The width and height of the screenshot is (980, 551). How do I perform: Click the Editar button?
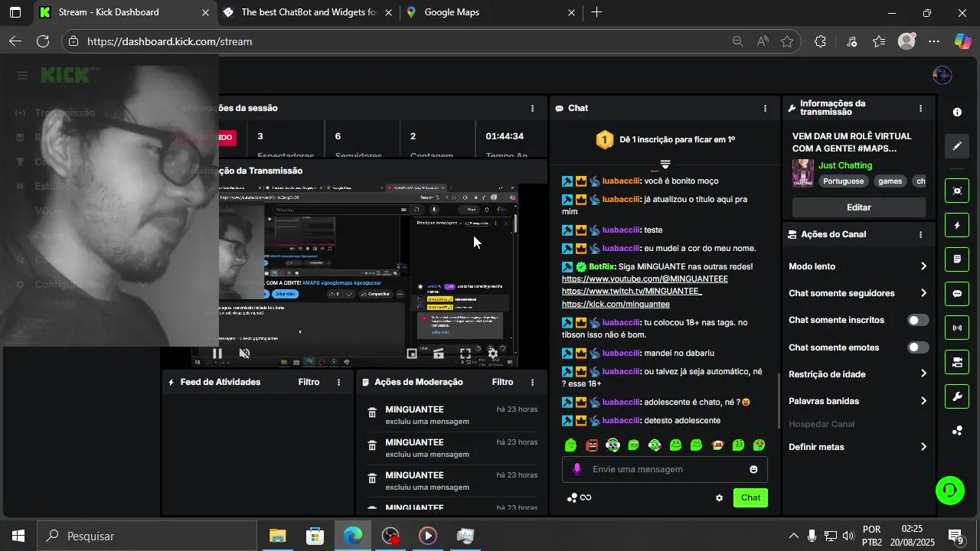(858, 207)
